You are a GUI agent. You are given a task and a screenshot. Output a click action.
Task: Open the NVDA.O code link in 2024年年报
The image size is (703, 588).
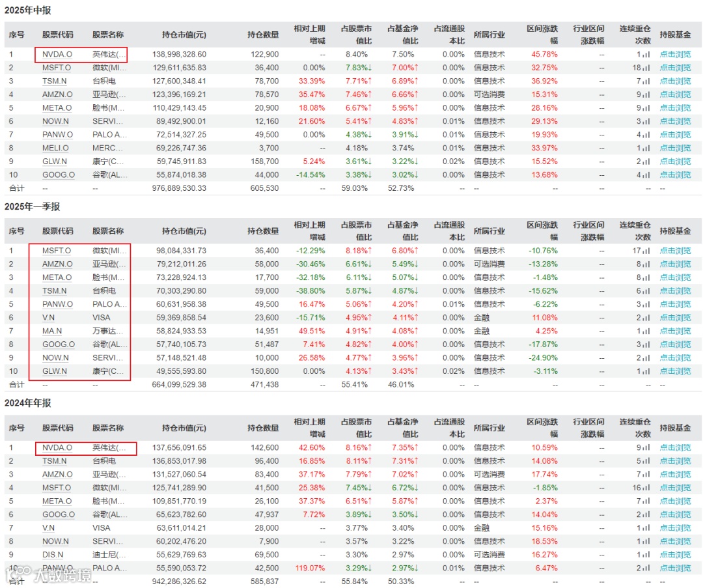pyautogui.click(x=57, y=447)
